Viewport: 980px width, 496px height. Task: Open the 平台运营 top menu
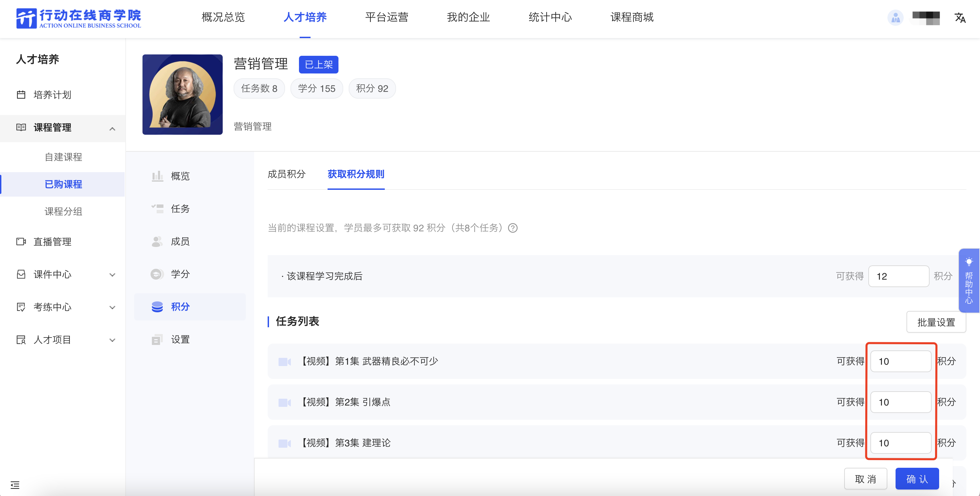click(x=386, y=17)
